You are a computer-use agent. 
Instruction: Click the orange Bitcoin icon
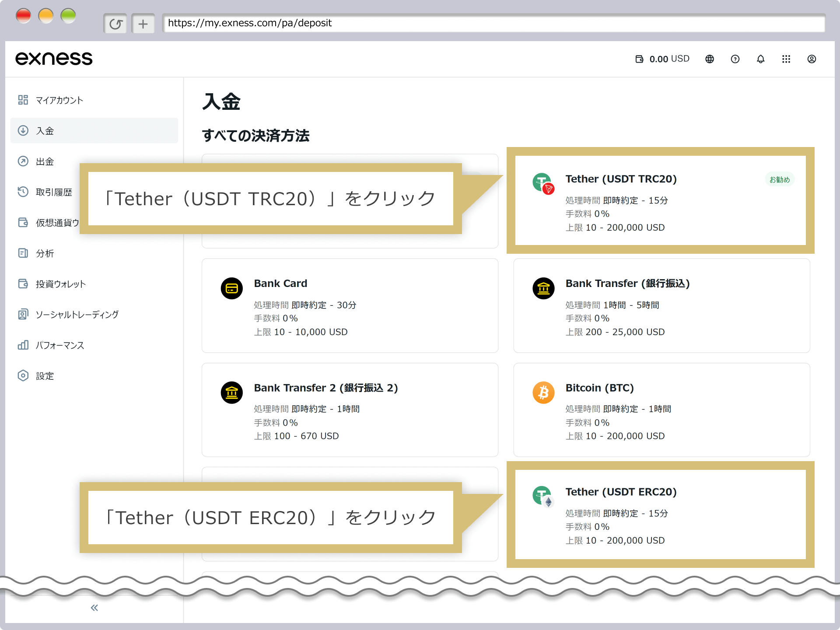(543, 393)
